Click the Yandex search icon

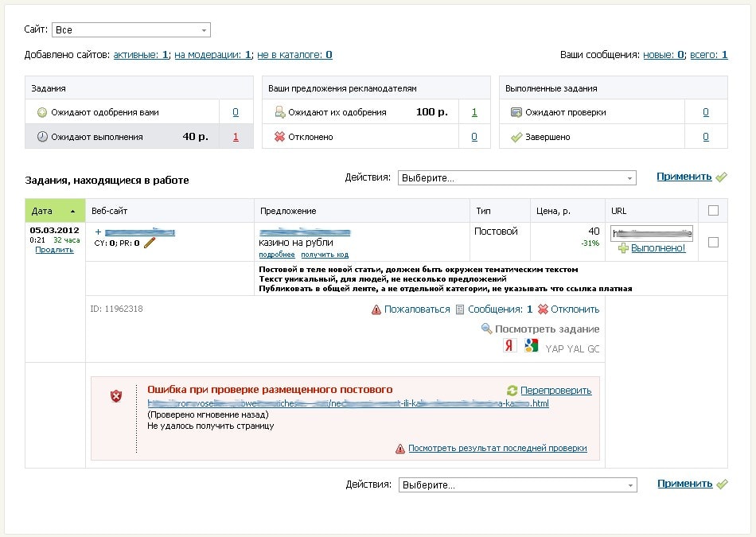pyautogui.click(x=510, y=345)
